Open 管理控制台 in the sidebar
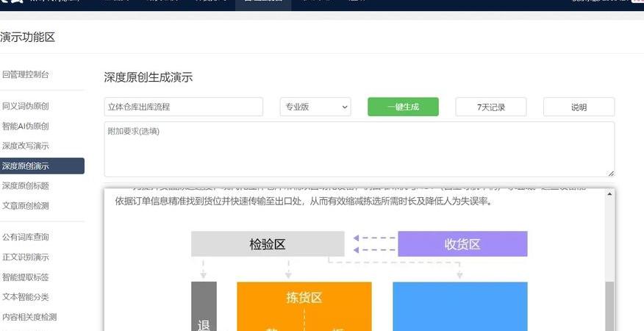Screen dimensions: 644x331 pos(26,74)
